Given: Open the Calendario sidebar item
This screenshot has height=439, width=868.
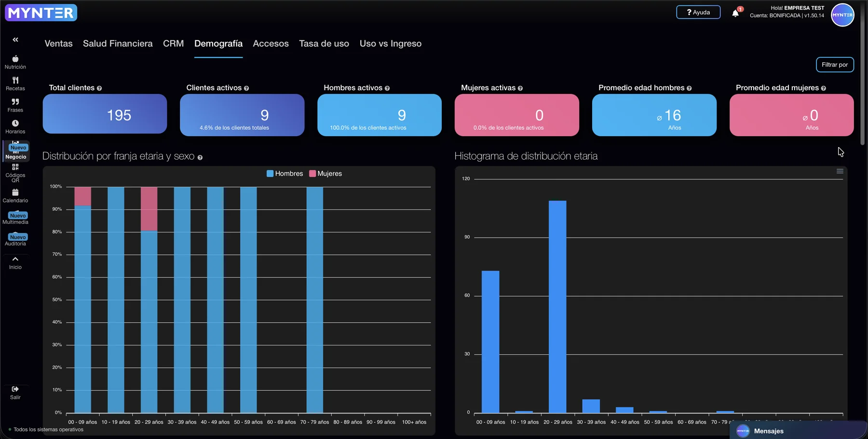Looking at the screenshot, I should (15, 196).
